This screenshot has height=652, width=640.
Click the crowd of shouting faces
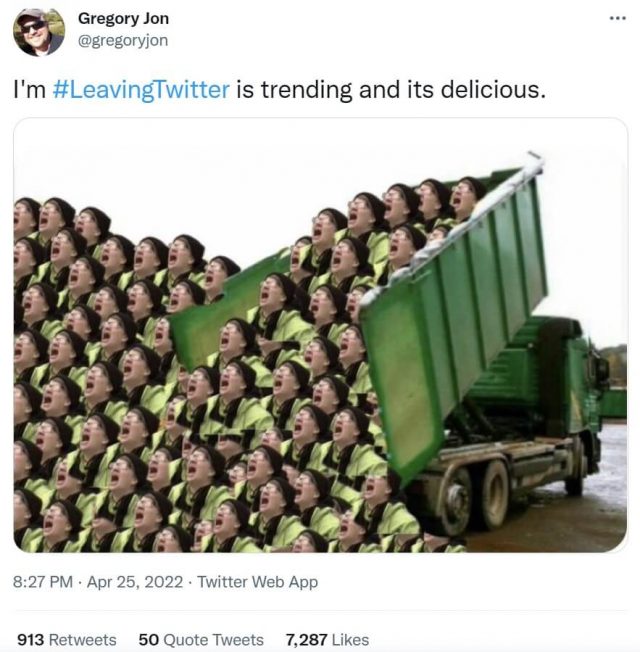[x=150, y=400]
